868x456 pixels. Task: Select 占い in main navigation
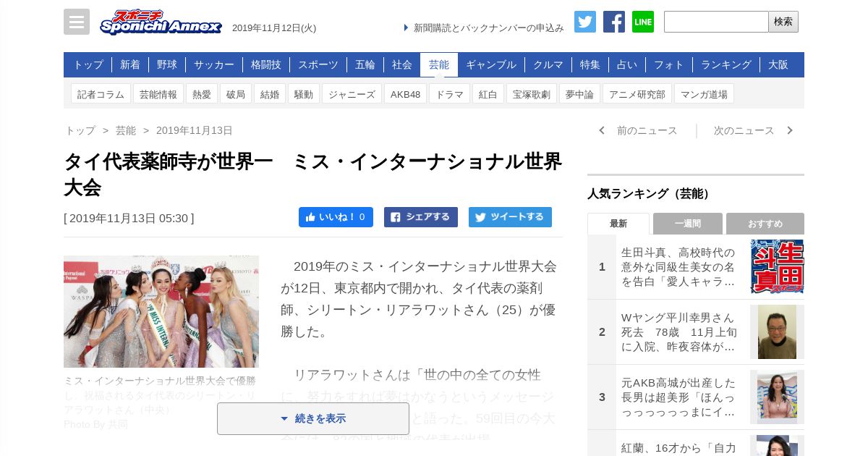(x=627, y=64)
